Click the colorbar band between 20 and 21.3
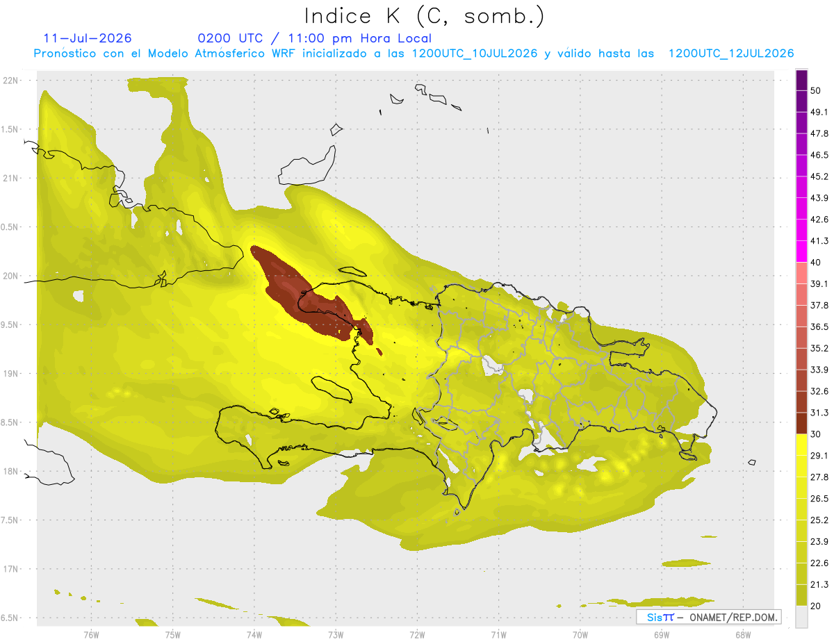The width and height of the screenshot is (834, 644). point(802,595)
